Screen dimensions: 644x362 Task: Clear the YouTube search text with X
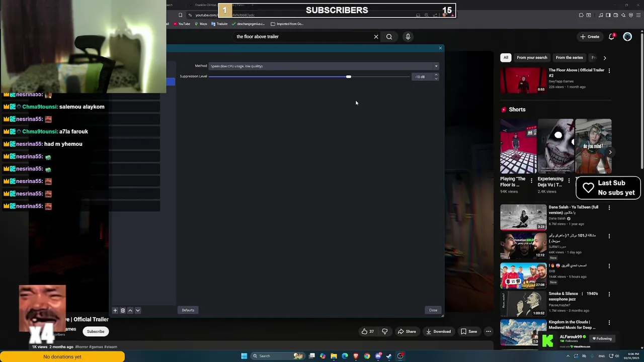[376, 37]
